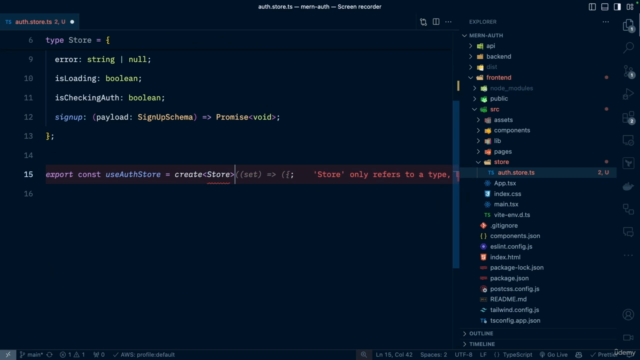Click Ln 15, Col 42 cursor position
Screen dimensions: 640x360
[394, 355]
